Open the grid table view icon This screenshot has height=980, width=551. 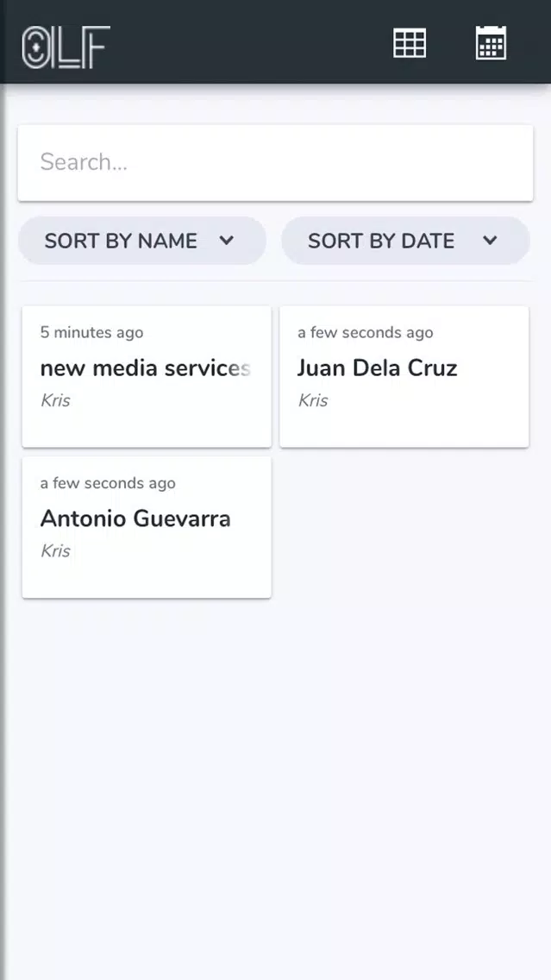click(410, 43)
